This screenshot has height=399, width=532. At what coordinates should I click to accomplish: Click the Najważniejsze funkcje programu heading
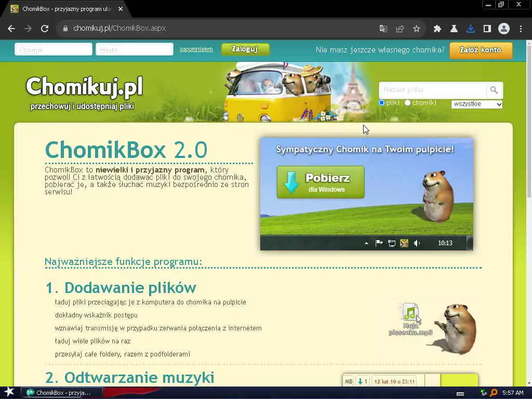coord(123,262)
